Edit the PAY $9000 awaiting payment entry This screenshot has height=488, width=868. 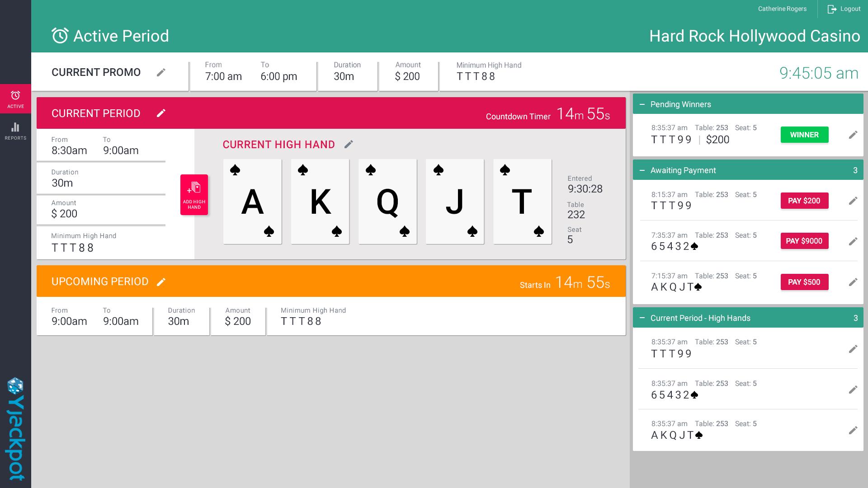[853, 241]
